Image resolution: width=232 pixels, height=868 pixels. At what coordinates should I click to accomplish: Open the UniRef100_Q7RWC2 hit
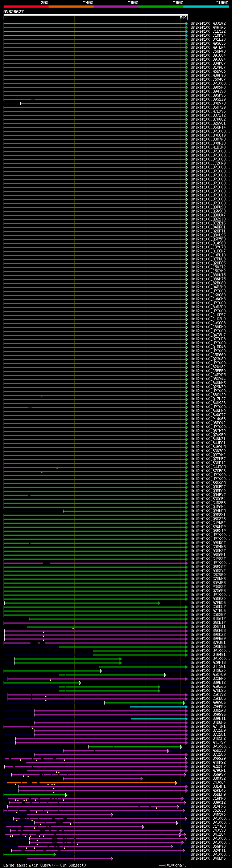(x=208, y=119)
